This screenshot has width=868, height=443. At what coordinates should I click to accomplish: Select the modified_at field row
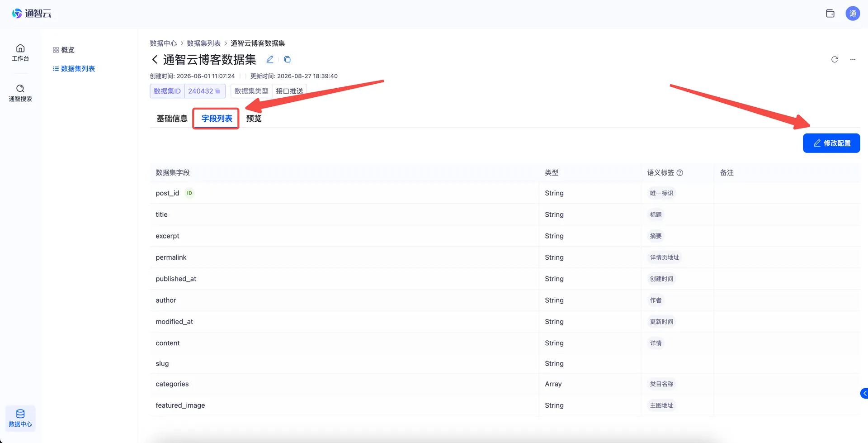(505, 322)
